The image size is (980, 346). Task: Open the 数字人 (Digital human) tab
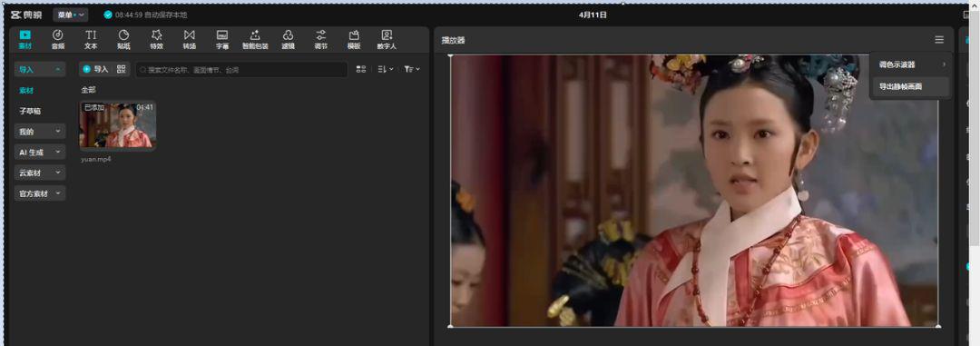pyautogui.click(x=387, y=39)
